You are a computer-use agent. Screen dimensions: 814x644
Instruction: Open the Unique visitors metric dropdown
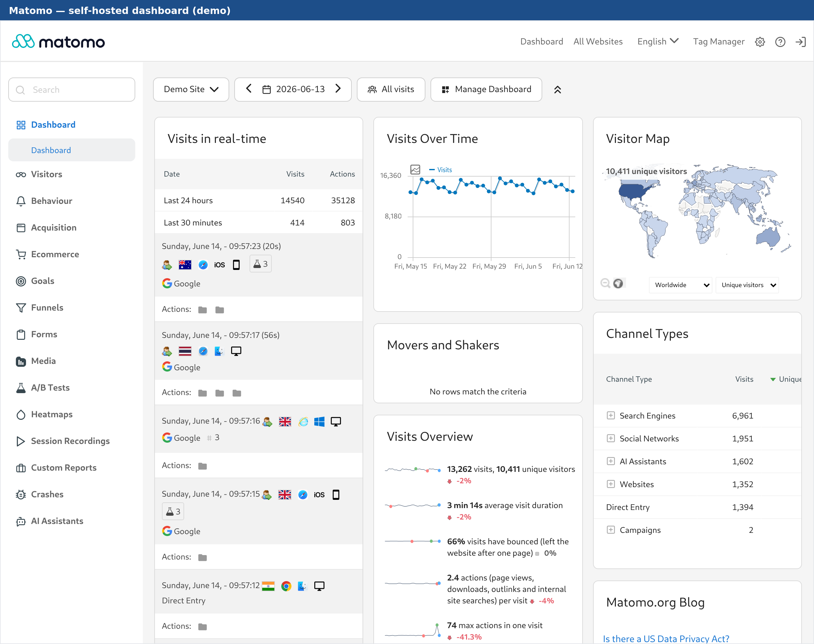click(x=747, y=285)
